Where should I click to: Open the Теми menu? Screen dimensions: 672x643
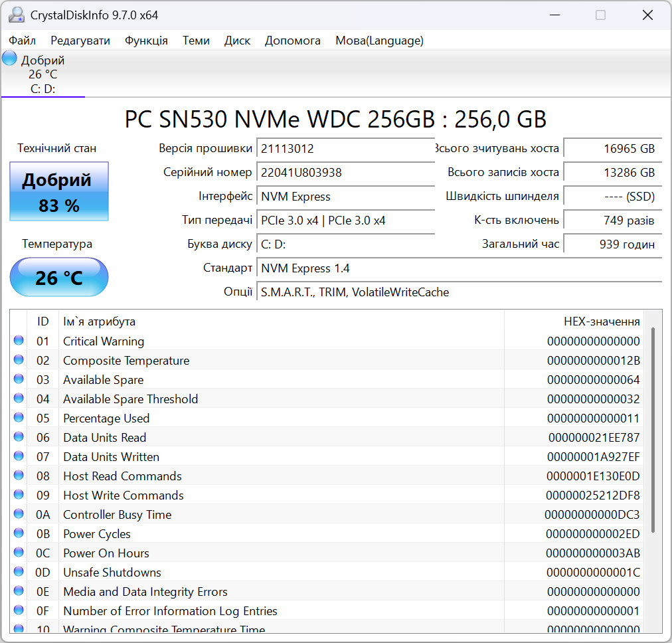(x=196, y=41)
